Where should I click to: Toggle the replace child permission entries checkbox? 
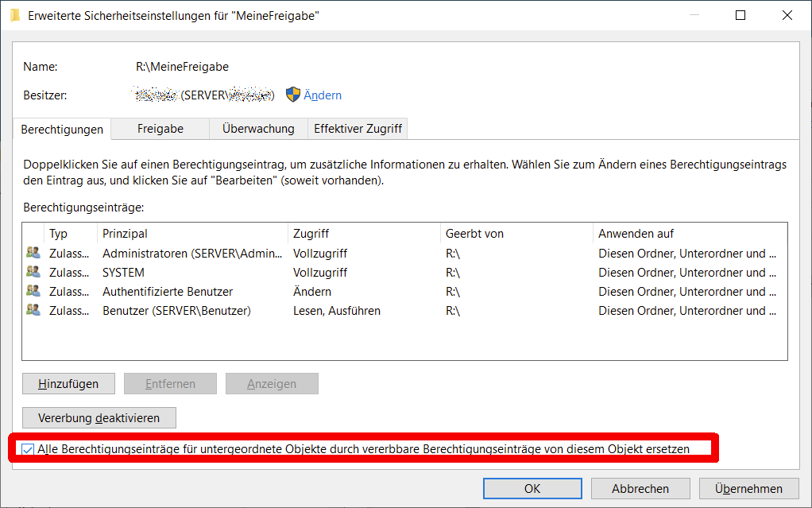click(x=28, y=449)
